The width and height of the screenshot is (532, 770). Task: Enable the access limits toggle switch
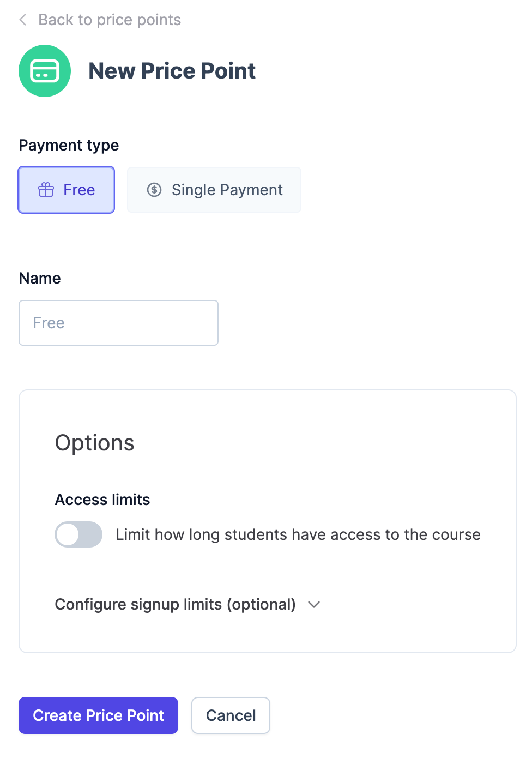coord(78,534)
